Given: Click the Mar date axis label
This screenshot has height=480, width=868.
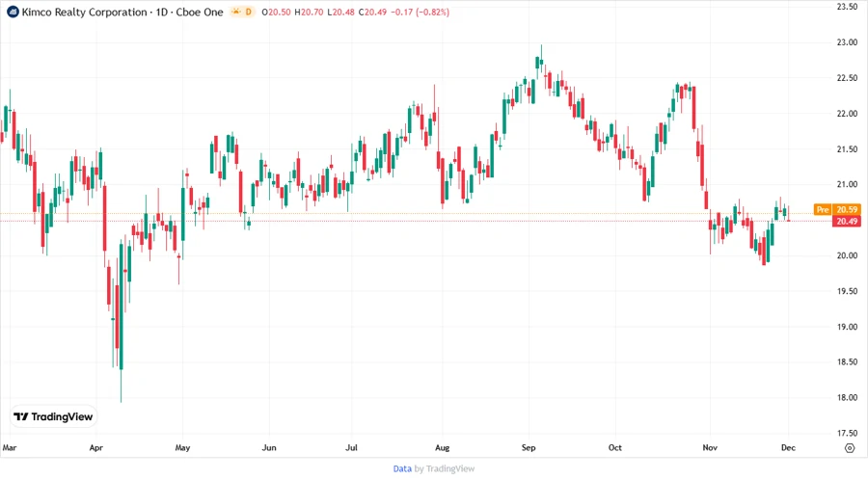Looking at the screenshot, I should click(x=10, y=447).
